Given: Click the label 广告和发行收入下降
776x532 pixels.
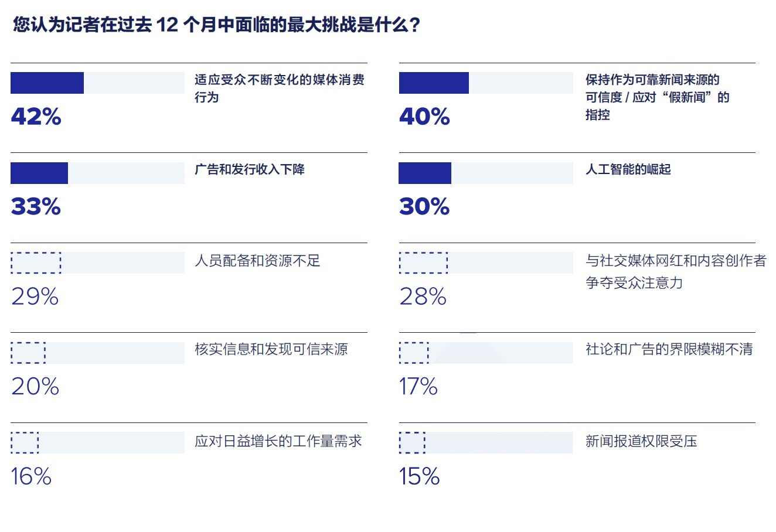Looking at the screenshot, I should tap(250, 170).
